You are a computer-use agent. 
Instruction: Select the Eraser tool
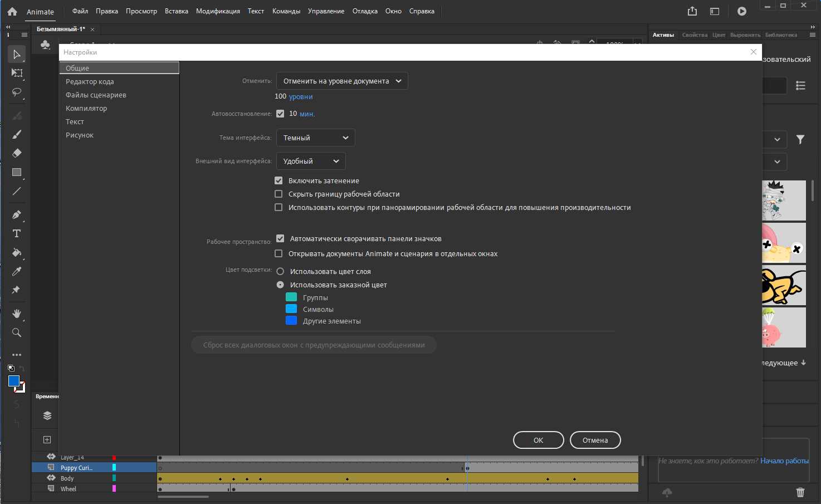click(x=17, y=153)
